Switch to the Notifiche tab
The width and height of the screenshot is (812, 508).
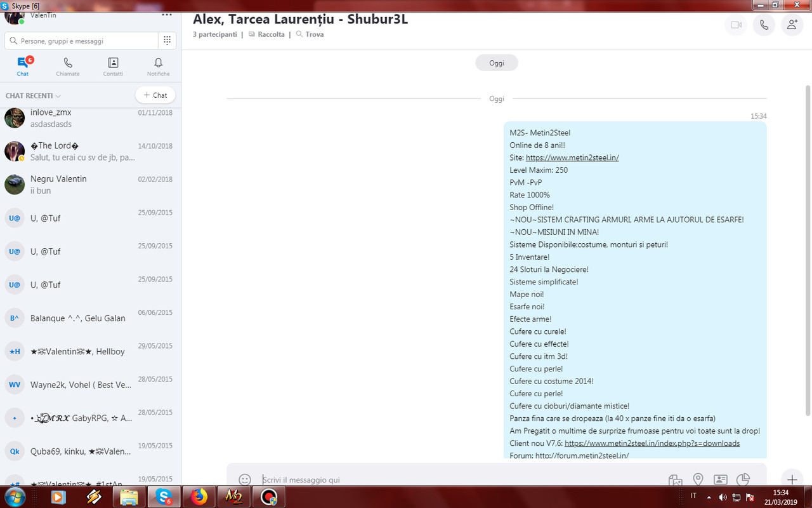click(x=159, y=66)
